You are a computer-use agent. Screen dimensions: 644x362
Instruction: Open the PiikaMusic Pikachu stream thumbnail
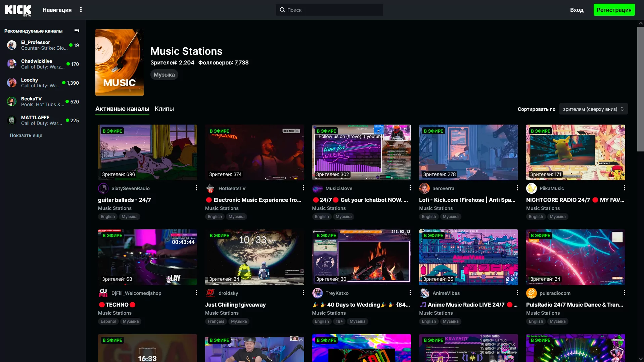coord(576,152)
